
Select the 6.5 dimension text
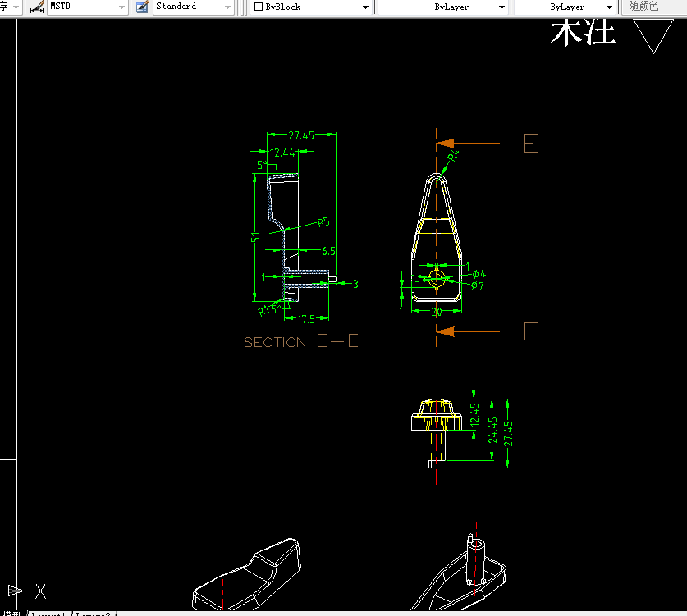[328, 251]
